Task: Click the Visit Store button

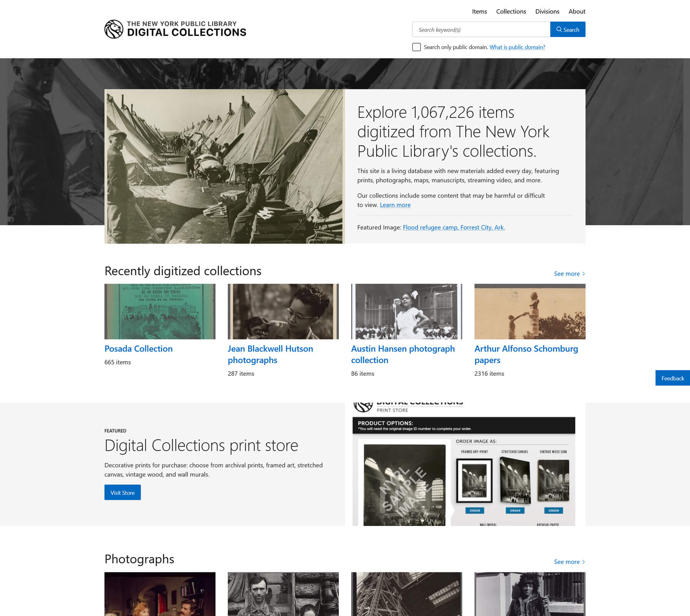Action: point(122,492)
